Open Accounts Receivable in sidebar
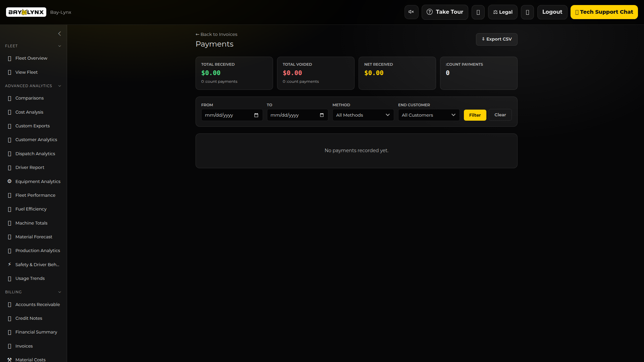 (38, 304)
